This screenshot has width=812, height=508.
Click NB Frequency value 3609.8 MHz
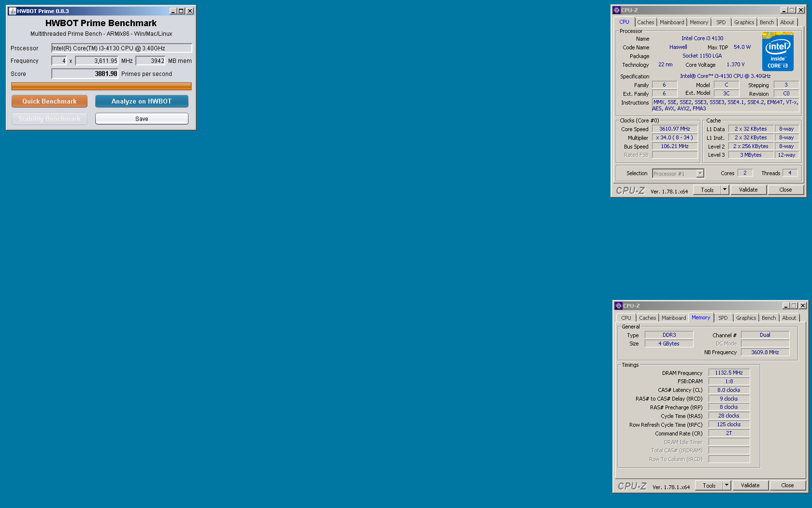pyautogui.click(x=765, y=352)
